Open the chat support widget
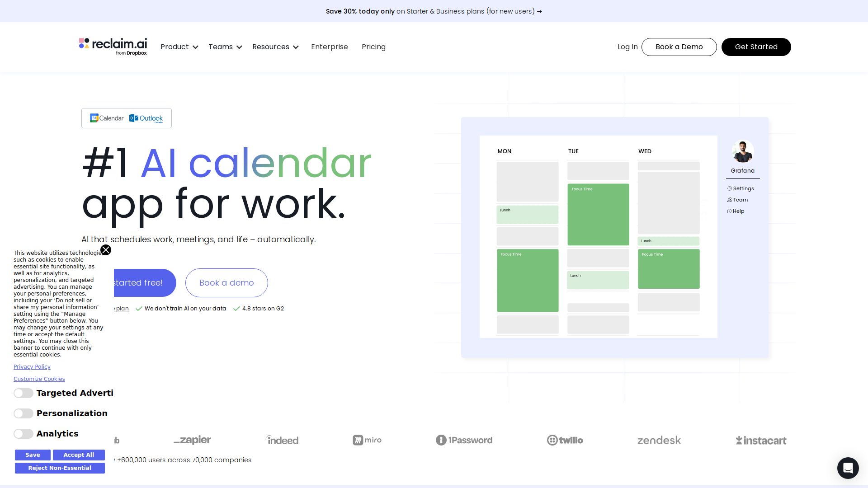868x488 pixels. click(x=848, y=468)
